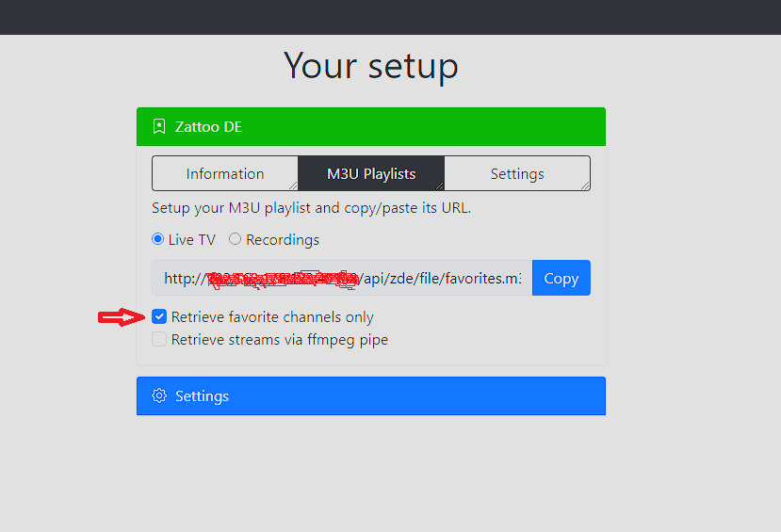Viewport: 781px width, 532px height.
Task: Click the 'Your setup' heading
Action: click(371, 65)
